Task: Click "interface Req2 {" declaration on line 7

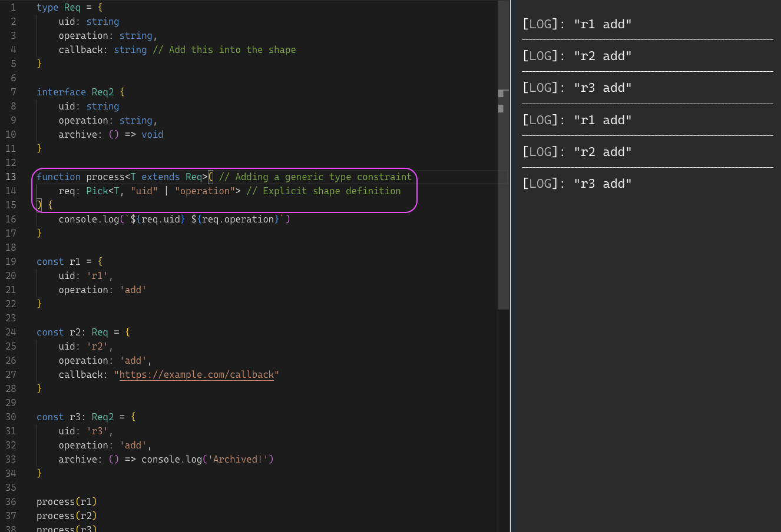Action: pos(81,92)
